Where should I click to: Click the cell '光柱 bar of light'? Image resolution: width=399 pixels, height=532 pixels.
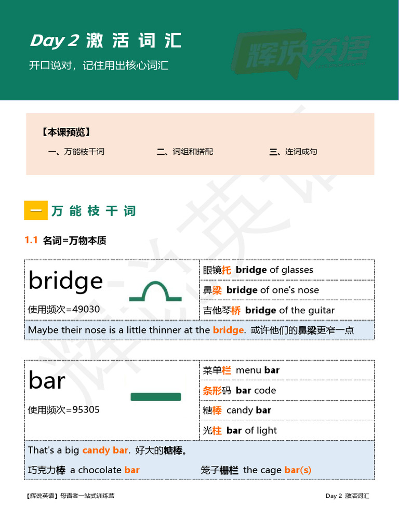coord(287,431)
